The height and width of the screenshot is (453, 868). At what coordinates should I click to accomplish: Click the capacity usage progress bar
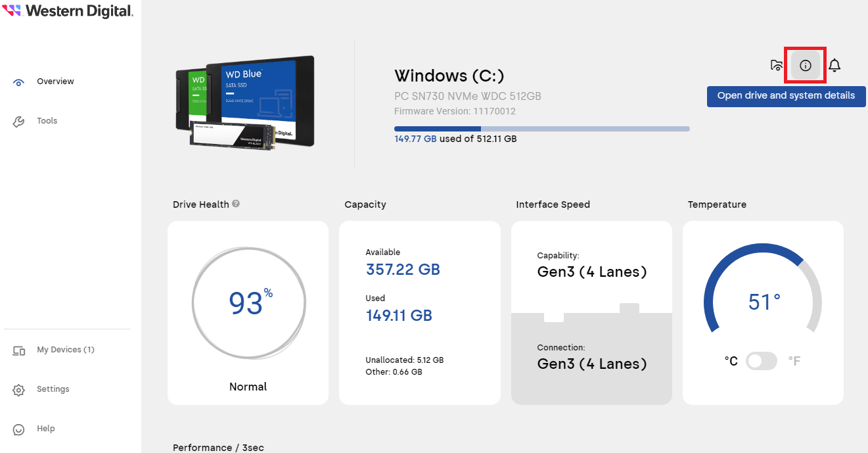coord(541,128)
